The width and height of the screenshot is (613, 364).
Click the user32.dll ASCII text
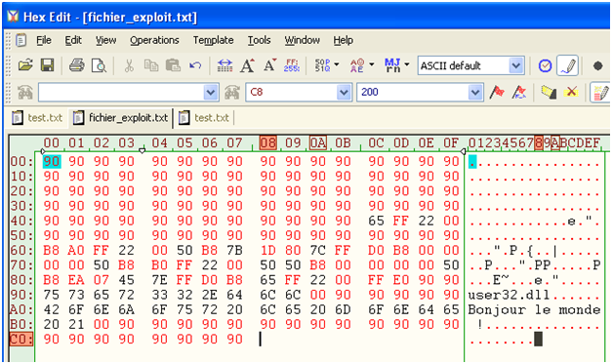[509, 295]
